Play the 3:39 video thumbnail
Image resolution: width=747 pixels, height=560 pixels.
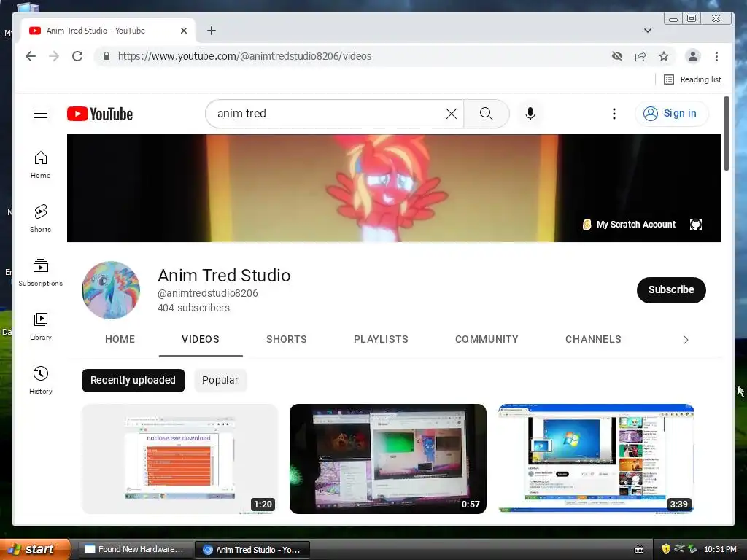point(596,459)
